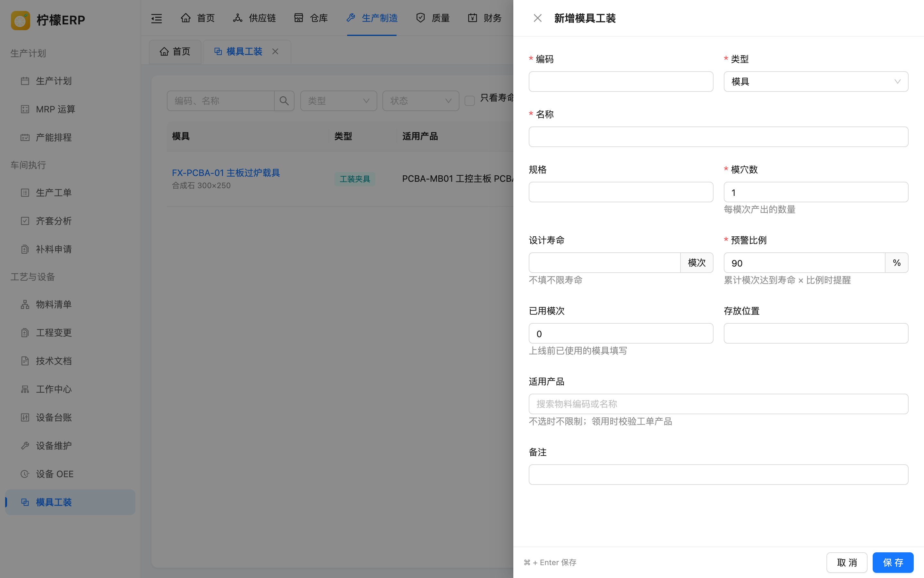Open 生产工单 in the sidebar
Image resolution: width=924 pixels, height=578 pixels.
pyautogui.click(x=70, y=193)
